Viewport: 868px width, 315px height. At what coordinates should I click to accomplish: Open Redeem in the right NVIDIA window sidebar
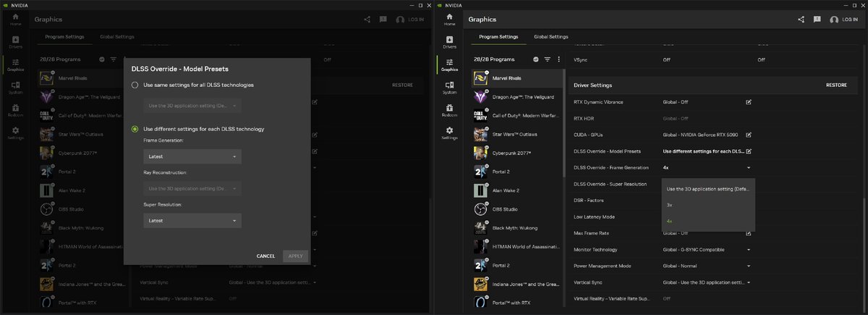(x=449, y=111)
